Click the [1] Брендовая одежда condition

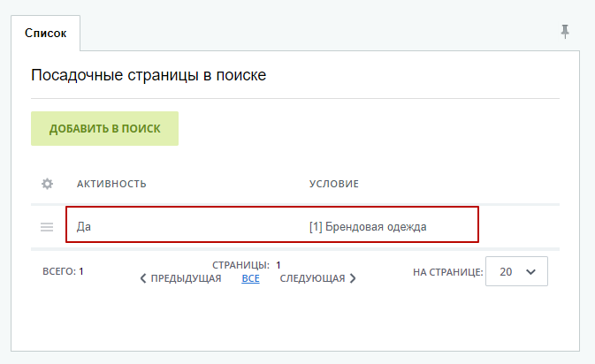click(x=367, y=227)
